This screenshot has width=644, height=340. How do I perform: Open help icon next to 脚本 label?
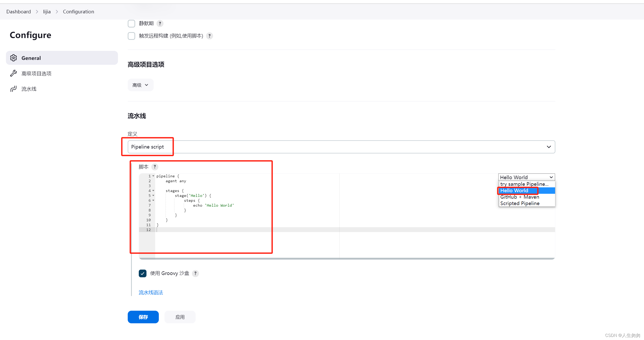[155, 167]
